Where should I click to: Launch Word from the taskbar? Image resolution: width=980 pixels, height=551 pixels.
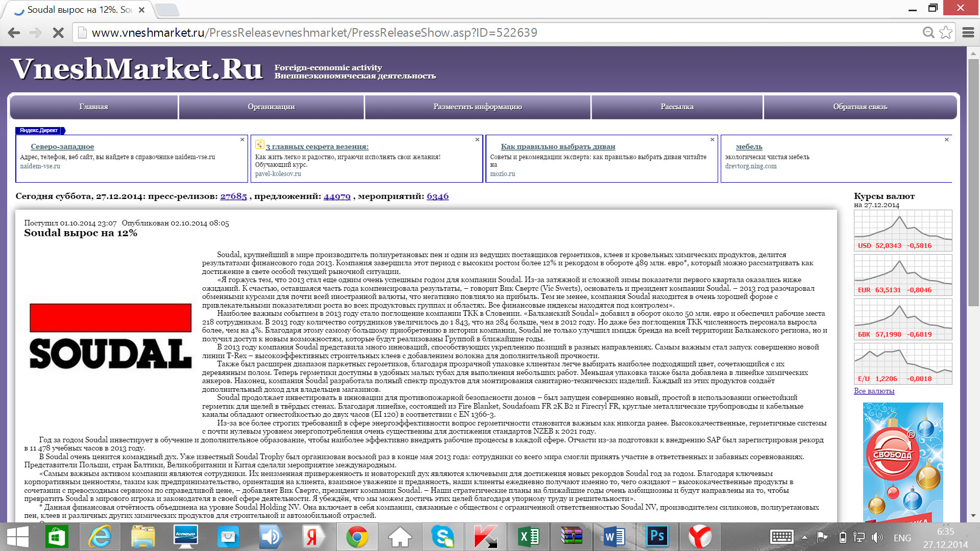click(614, 537)
